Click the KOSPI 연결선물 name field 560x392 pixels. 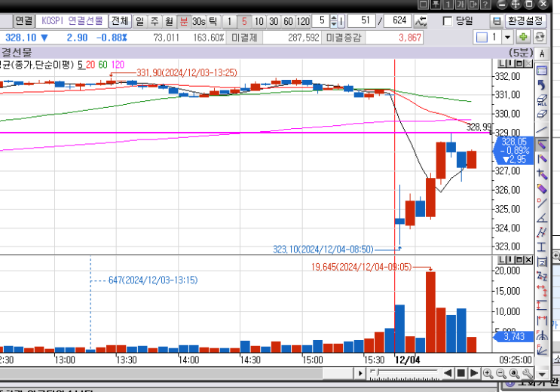[x=72, y=21]
